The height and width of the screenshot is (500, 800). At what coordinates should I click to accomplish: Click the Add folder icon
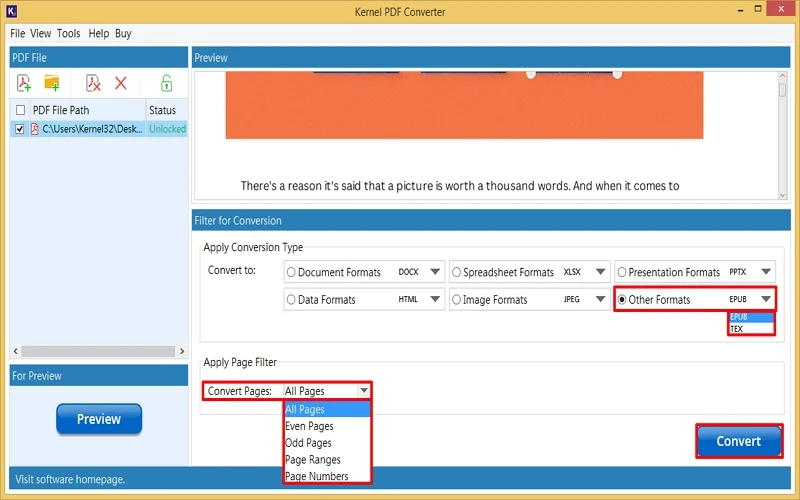[52, 83]
